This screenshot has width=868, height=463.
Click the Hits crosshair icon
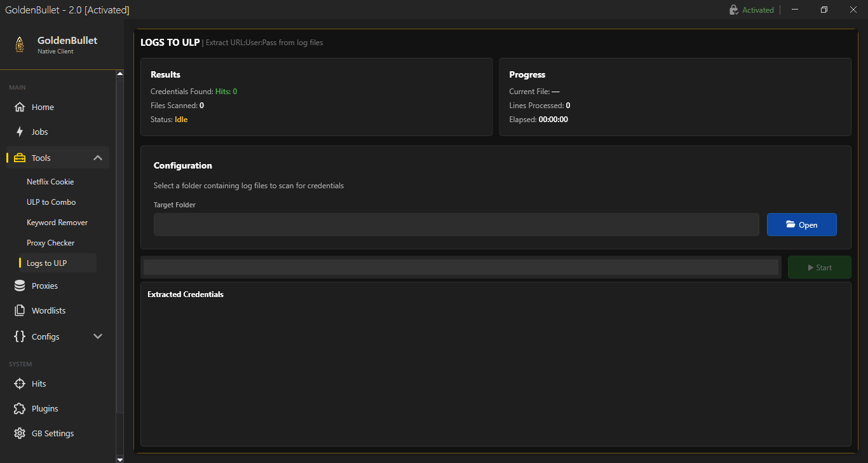click(x=20, y=384)
